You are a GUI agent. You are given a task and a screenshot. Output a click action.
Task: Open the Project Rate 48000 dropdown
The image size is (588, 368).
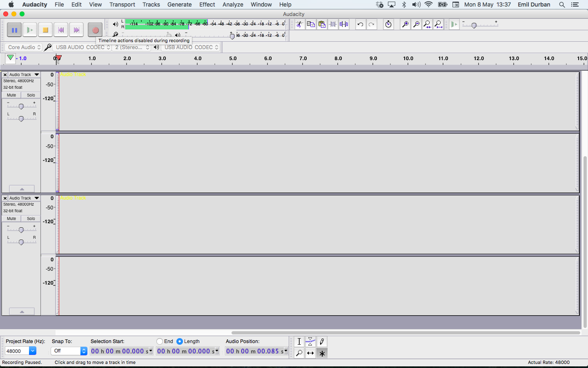[20, 351]
